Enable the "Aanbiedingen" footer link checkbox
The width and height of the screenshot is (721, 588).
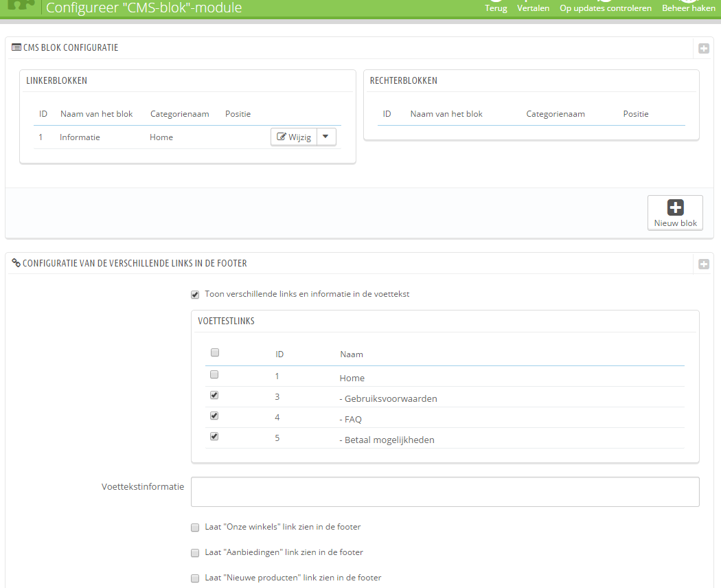195,552
